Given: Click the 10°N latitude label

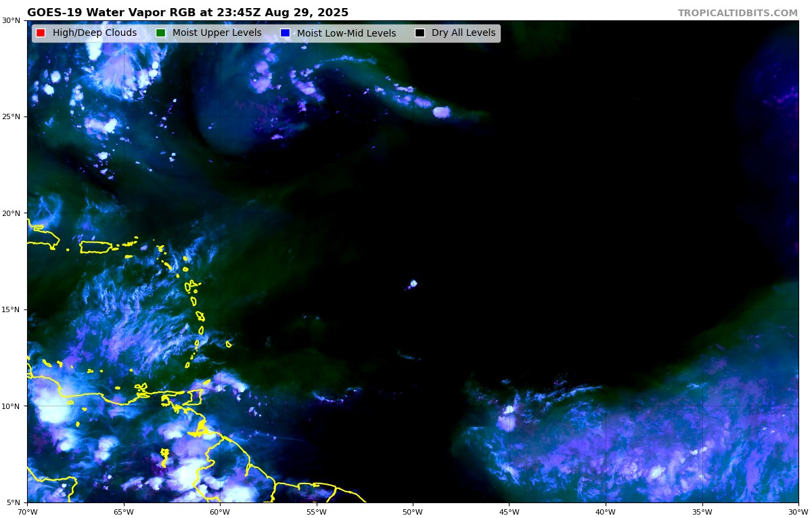Looking at the screenshot, I should 11,406.
